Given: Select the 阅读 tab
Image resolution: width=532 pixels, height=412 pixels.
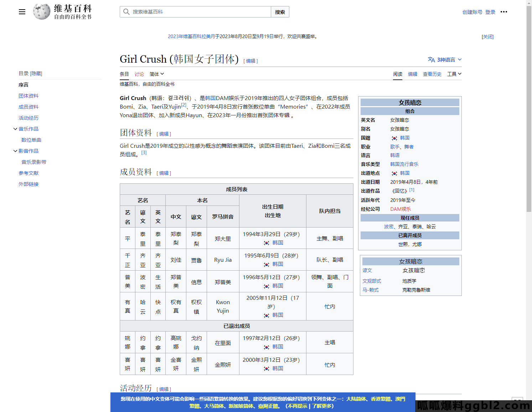Looking at the screenshot, I should coord(398,74).
